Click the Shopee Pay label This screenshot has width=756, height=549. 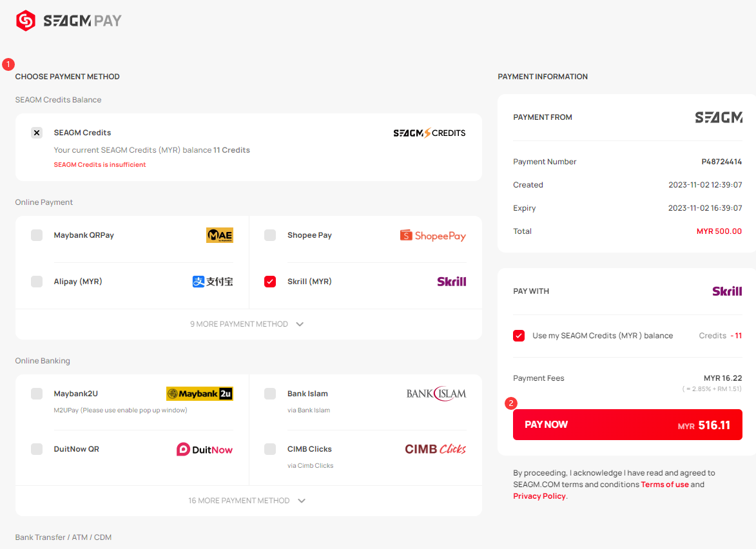309,235
